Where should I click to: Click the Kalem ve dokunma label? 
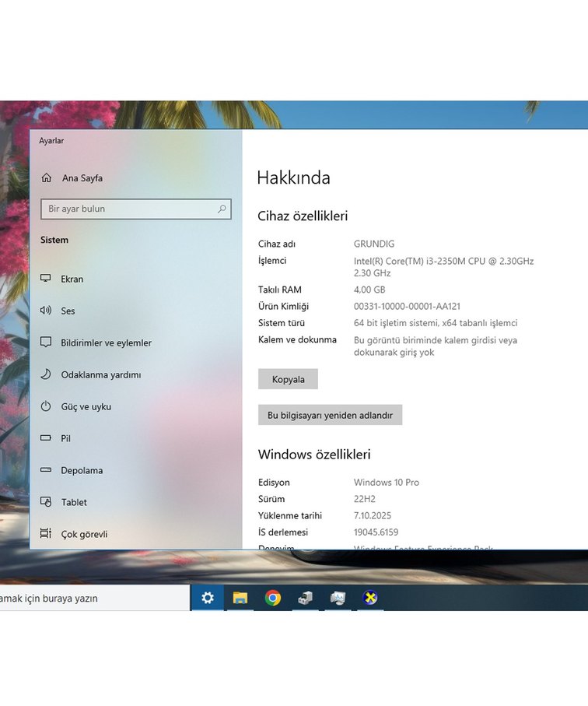pyautogui.click(x=297, y=340)
